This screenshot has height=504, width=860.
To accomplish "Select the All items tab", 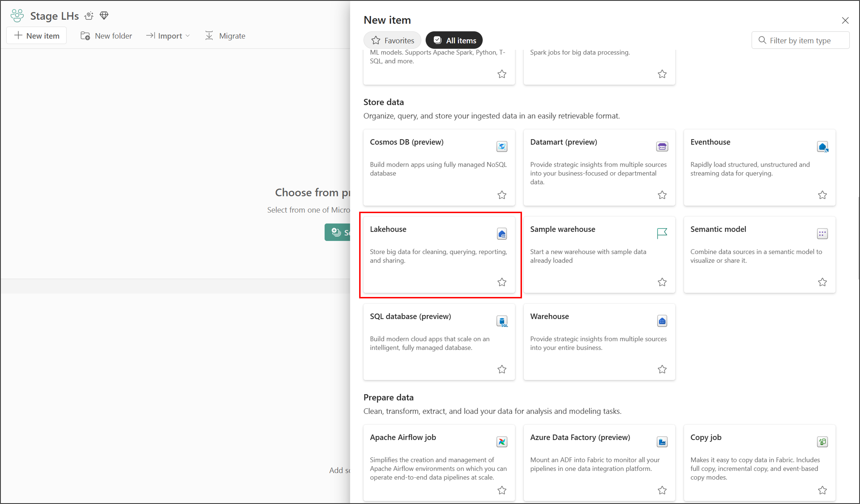I will 454,40.
